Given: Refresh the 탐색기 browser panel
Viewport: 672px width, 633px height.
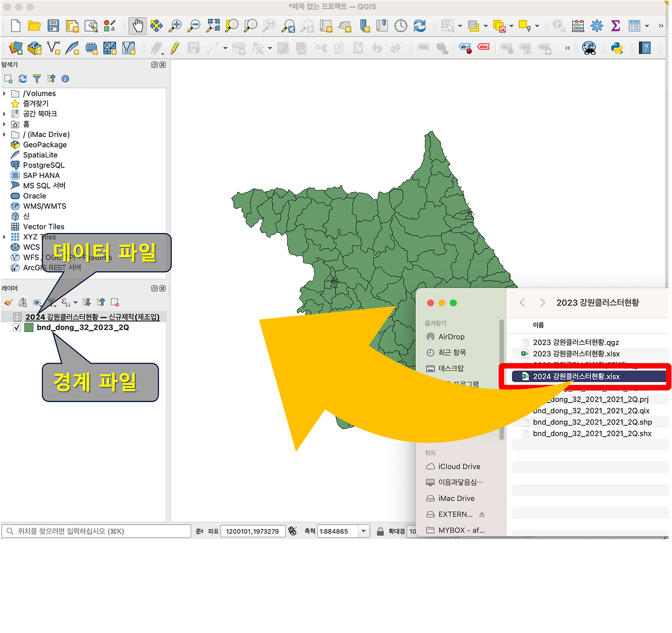Looking at the screenshot, I should point(22,78).
